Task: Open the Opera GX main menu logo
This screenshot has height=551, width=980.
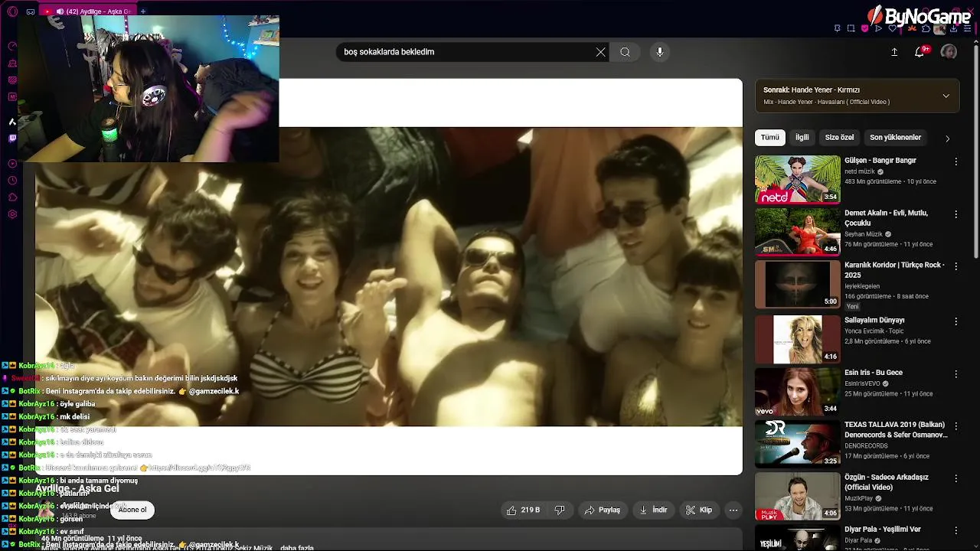Action: point(12,11)
